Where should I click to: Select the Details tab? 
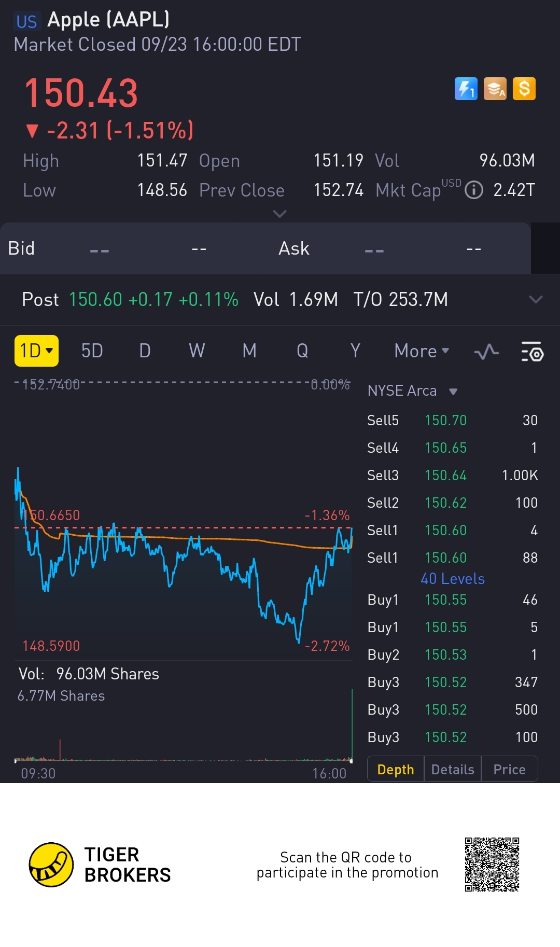[453, 769]
